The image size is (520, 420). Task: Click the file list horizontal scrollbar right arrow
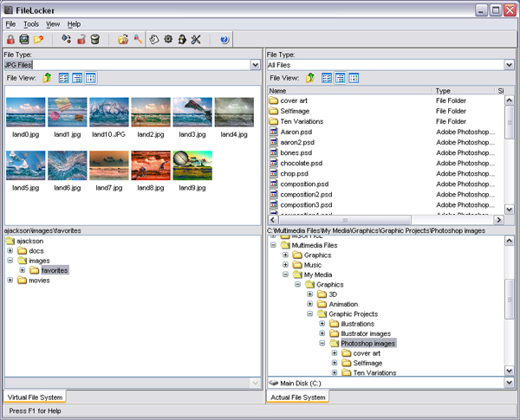click(x=498, y=220)
